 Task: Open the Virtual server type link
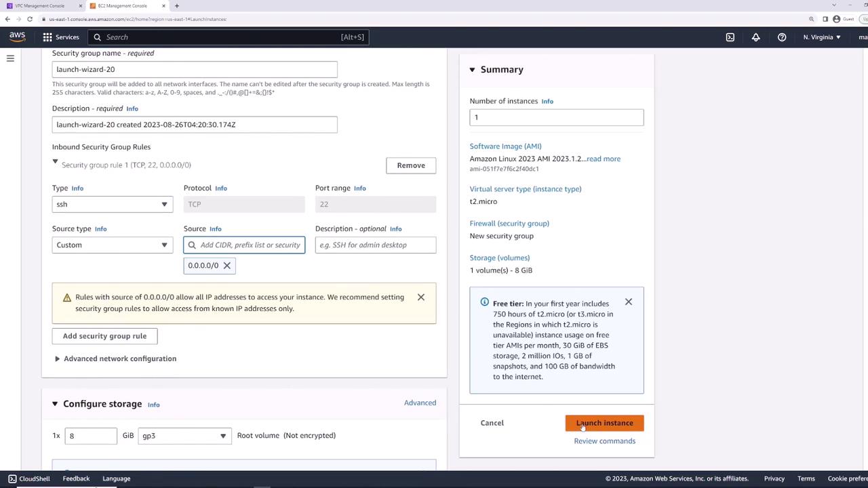pyautogui.click(x=526, y=189)
